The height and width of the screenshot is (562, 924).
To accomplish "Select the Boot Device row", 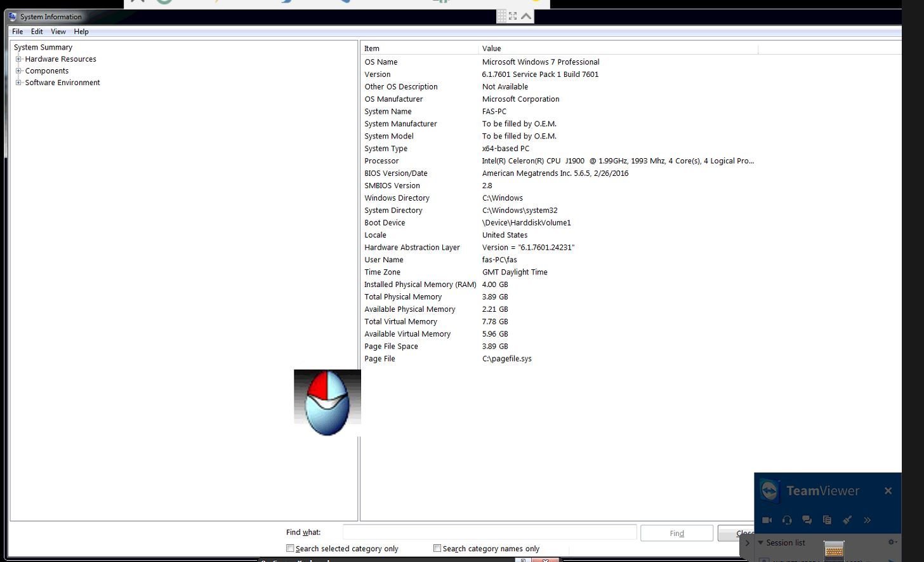I will coord(559,223).
